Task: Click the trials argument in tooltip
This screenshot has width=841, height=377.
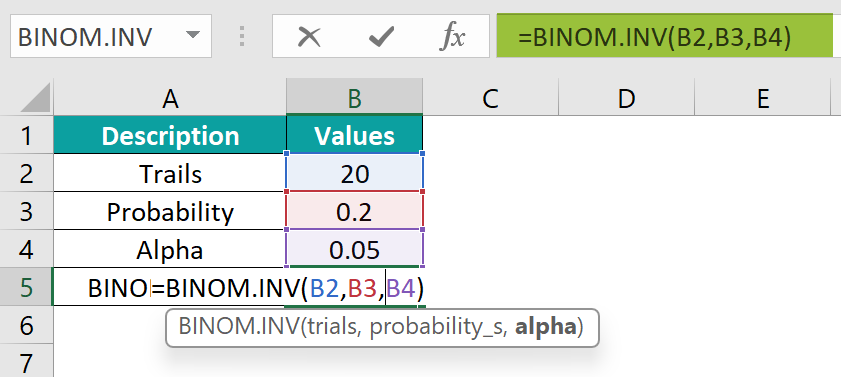Action: [x=332, y=327]
